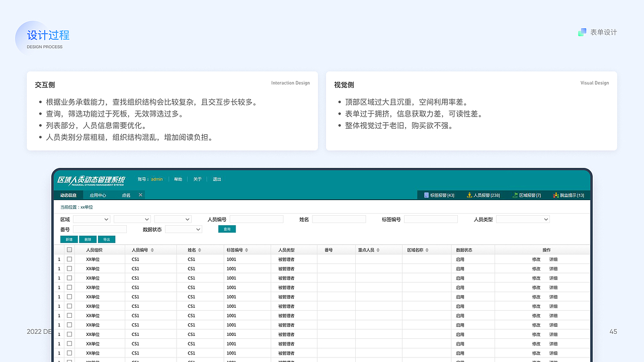Open the first 区域 dropdown

(x=92, y=219)
